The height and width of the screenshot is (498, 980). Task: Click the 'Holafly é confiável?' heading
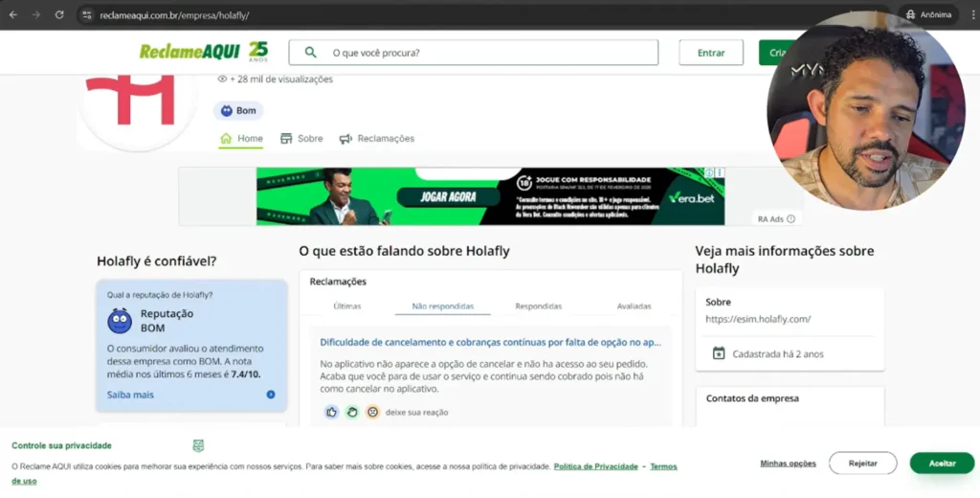click(156, 260)
